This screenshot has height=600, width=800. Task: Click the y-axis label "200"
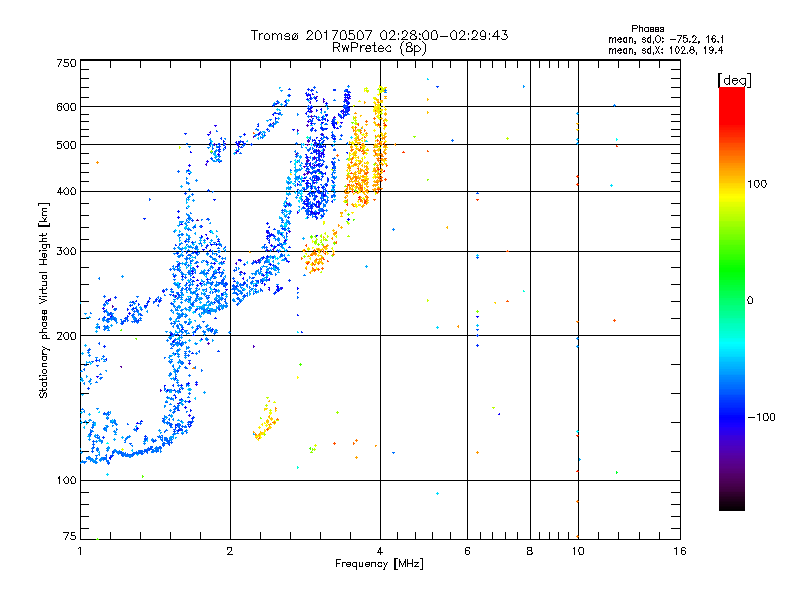(66, 336)
